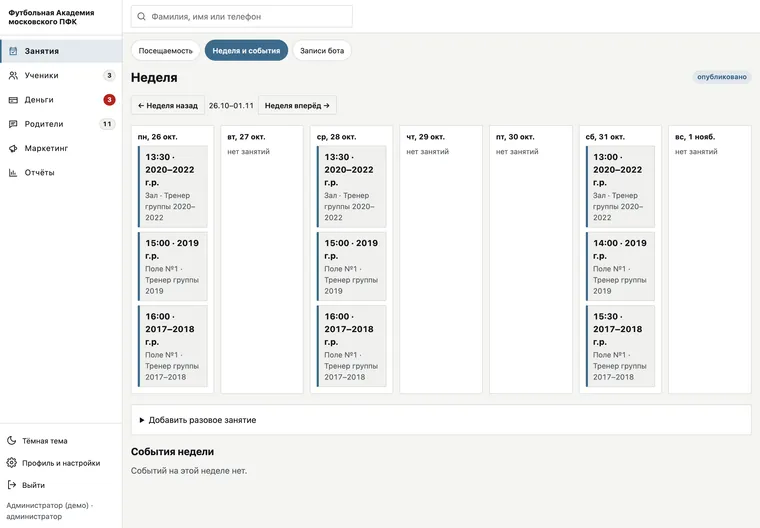Screen dimensions: 760x528
Task: Click the Родители chat icon
Action: tap(13, 124)
